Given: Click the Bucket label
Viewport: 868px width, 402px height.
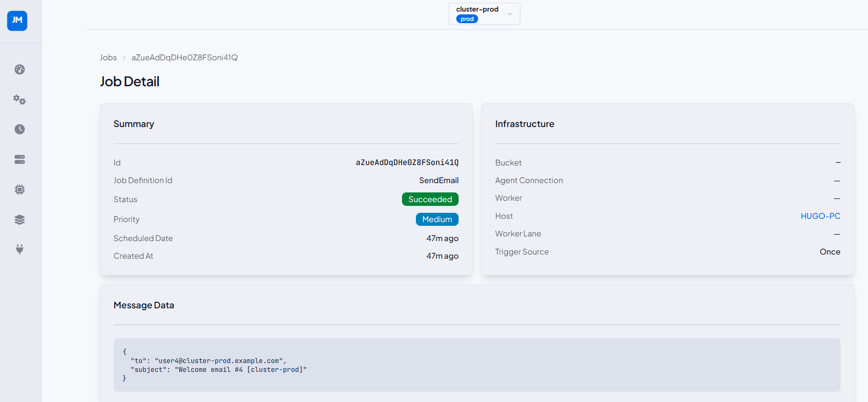Looking at the screenshot, I should pos(508,163).
